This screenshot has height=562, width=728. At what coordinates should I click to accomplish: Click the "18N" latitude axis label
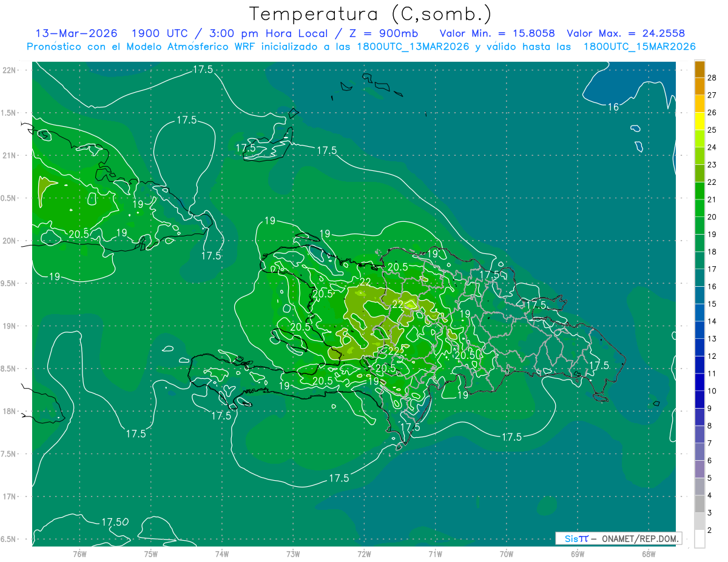click(10, 411)
